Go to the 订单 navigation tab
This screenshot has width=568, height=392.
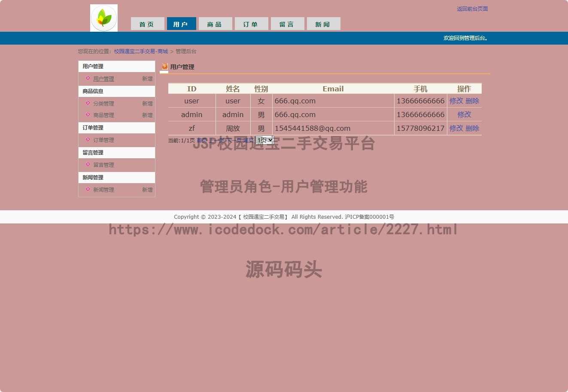tap(251, 24)
